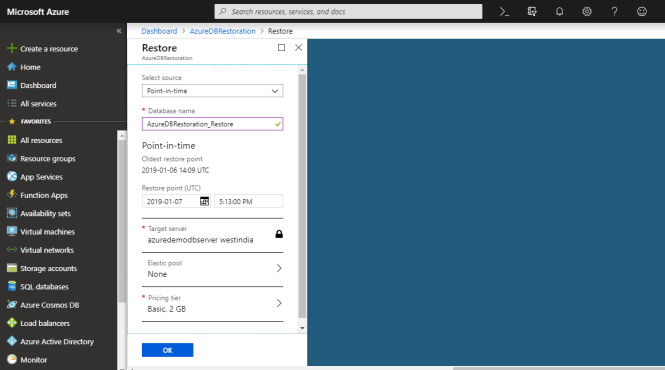Open portal settings with the gear icon
Image resolution: width=665 pixels, height=370 pixels.
[587, 12]
